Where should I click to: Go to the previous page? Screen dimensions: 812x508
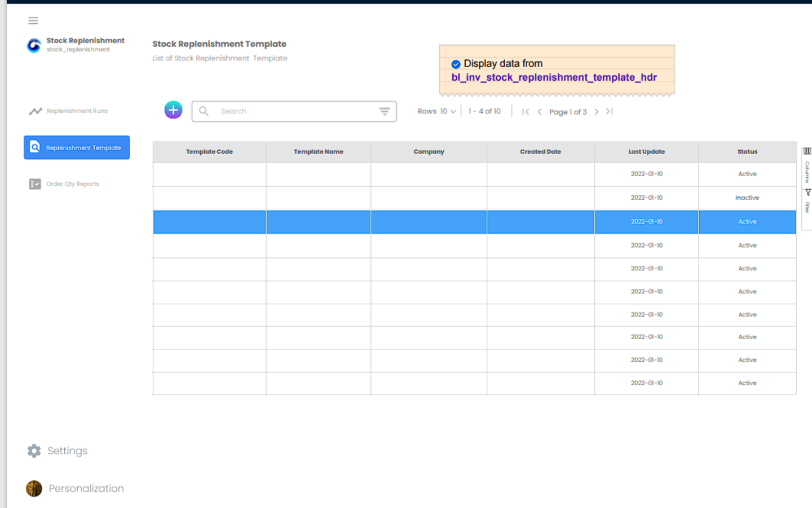(540, 112)
